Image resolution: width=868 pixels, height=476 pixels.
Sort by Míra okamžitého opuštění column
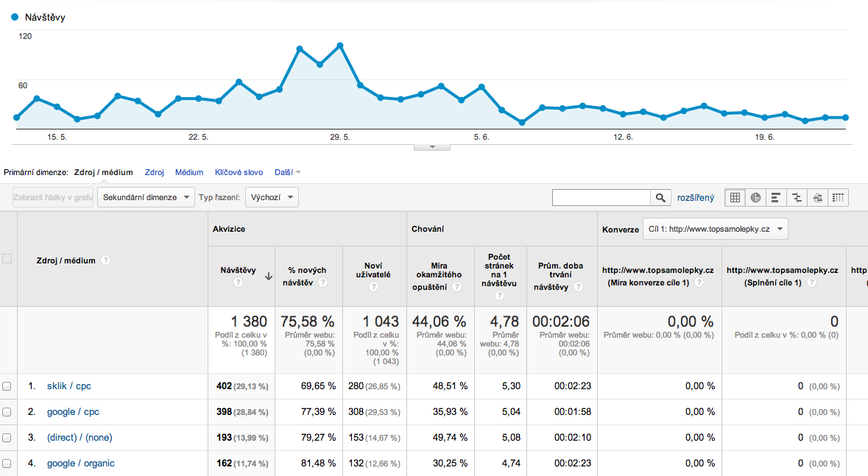click(439, 276)
